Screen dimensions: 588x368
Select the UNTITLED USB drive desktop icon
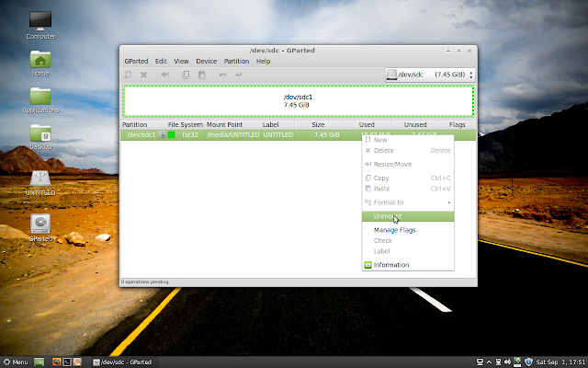pyautogui.click(x=40, y=183)
